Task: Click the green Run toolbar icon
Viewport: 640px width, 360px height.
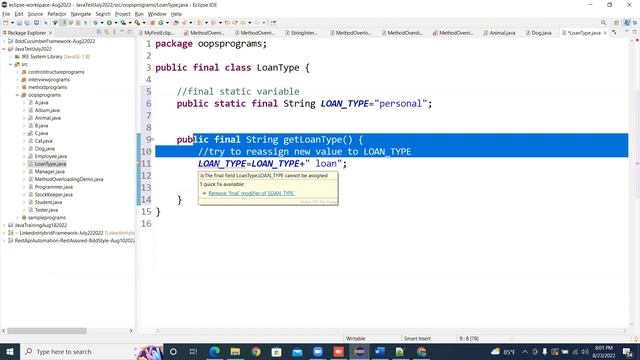Action: click(109, 23)
